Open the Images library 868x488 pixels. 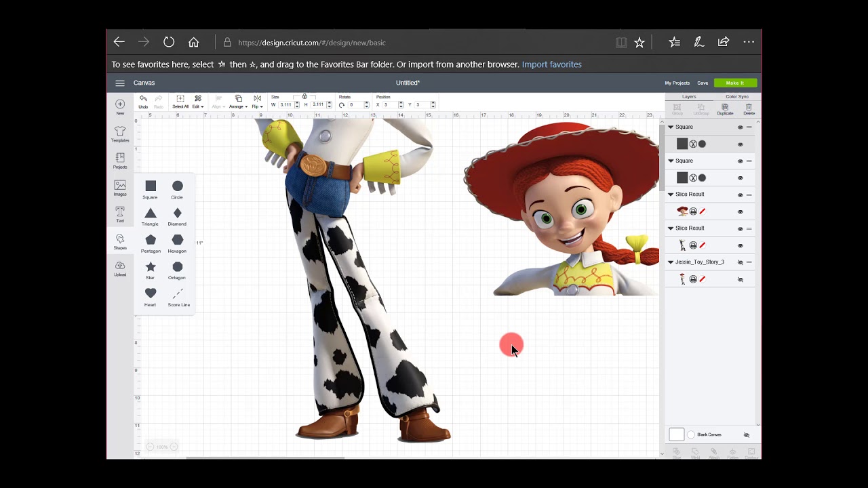tap(120, 188)
